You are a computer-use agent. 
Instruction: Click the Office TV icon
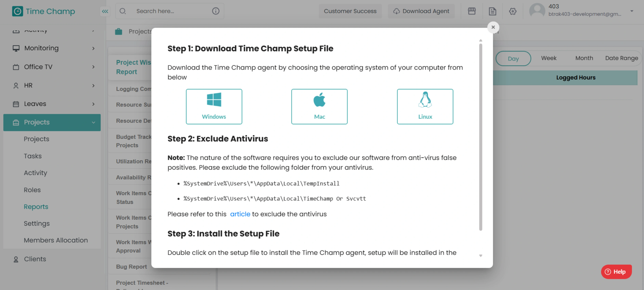pyautogui.click(x=16, y=67)
